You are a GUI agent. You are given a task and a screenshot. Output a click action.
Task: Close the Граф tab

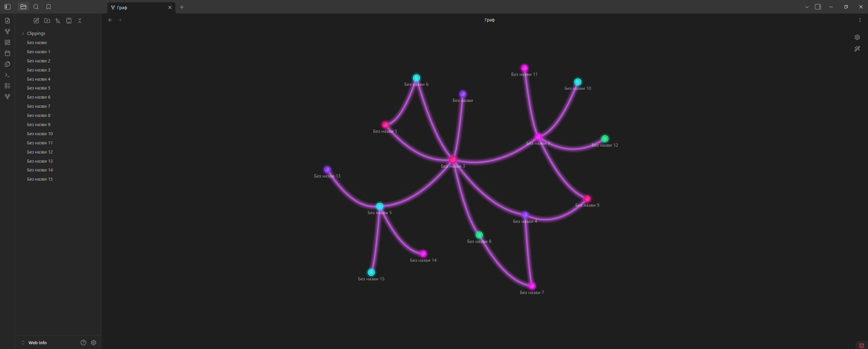point(170,7)
